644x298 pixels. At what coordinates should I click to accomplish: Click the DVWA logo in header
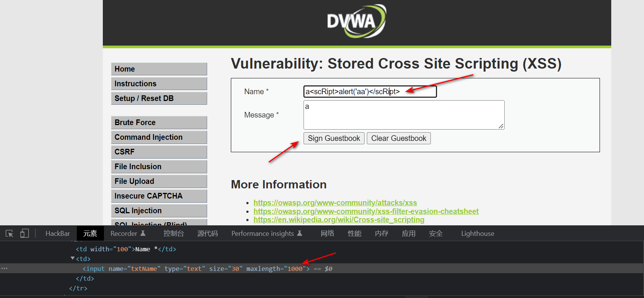point(356,21)
